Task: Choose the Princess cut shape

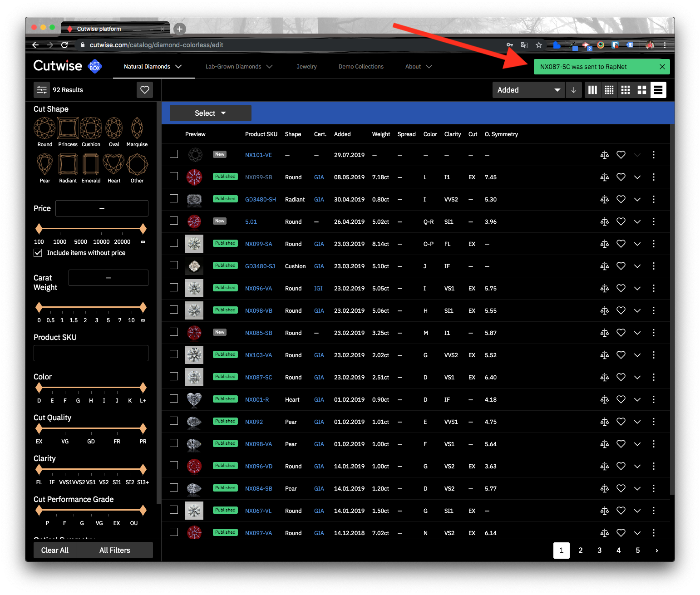Action: click(68, 128)
